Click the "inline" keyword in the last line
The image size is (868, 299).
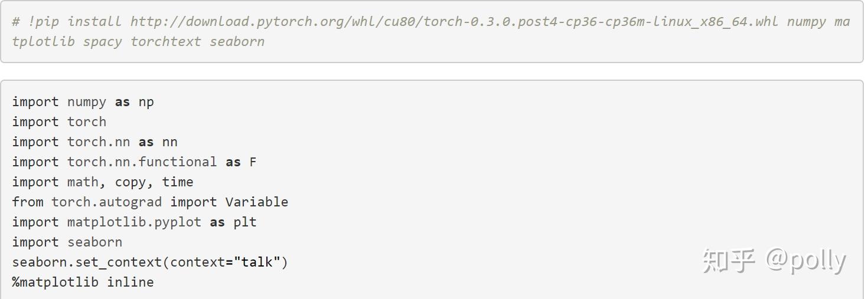coord(130,282)
